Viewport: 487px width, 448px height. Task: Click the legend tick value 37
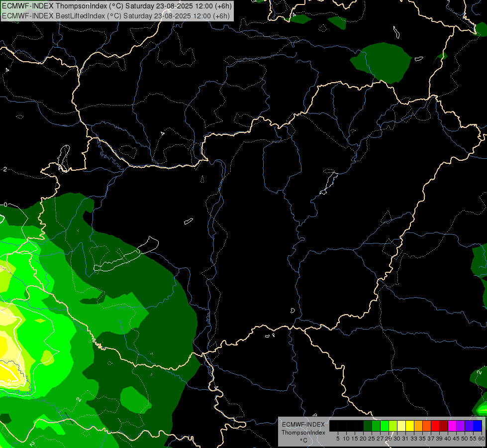pos(431,439)
